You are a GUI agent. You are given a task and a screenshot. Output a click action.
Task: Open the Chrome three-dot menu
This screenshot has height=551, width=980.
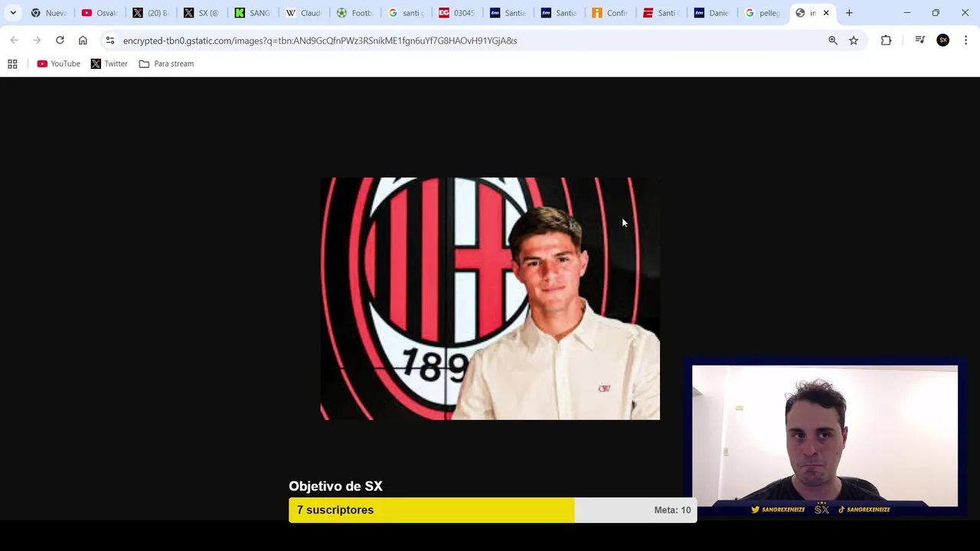966,41
